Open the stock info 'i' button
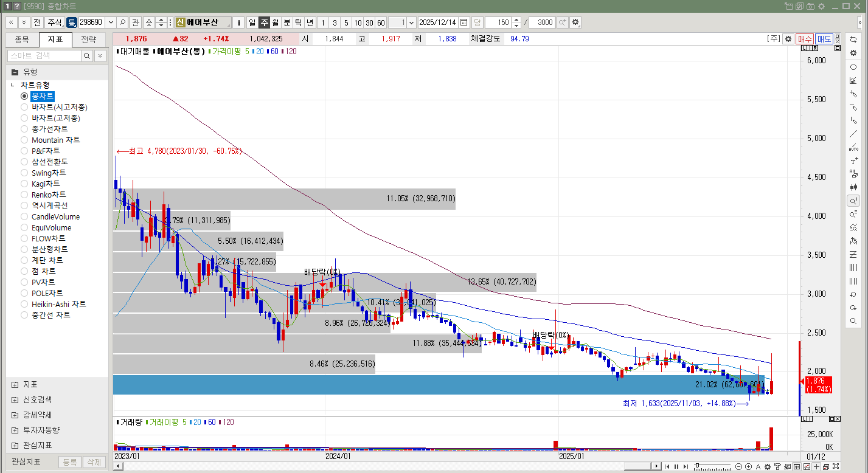The height and width of the screenshot is (473, 868). [x=239, y=22]
